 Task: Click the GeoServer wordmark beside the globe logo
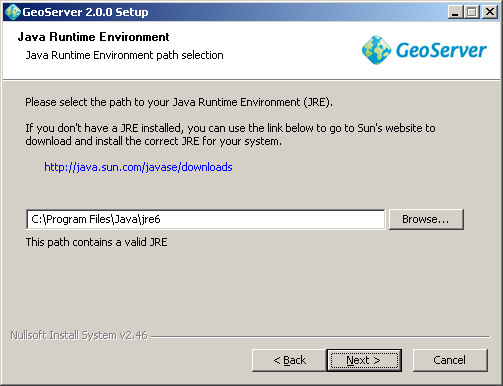point(441,50)
